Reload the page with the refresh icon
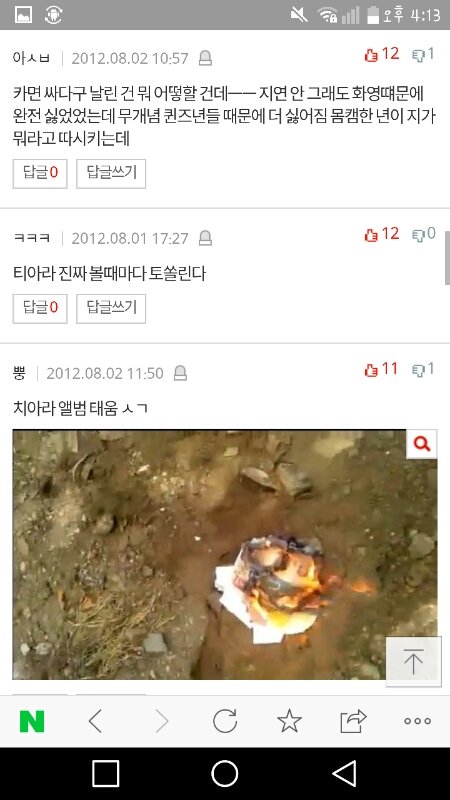Image resolution: width=450 pixels, height=800 pixels. (x=225, y=721)
